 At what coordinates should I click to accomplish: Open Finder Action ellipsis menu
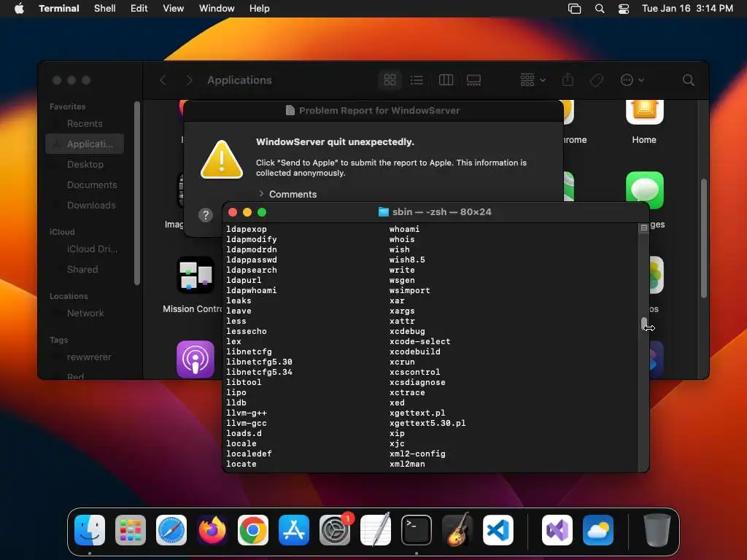point(632,80)
